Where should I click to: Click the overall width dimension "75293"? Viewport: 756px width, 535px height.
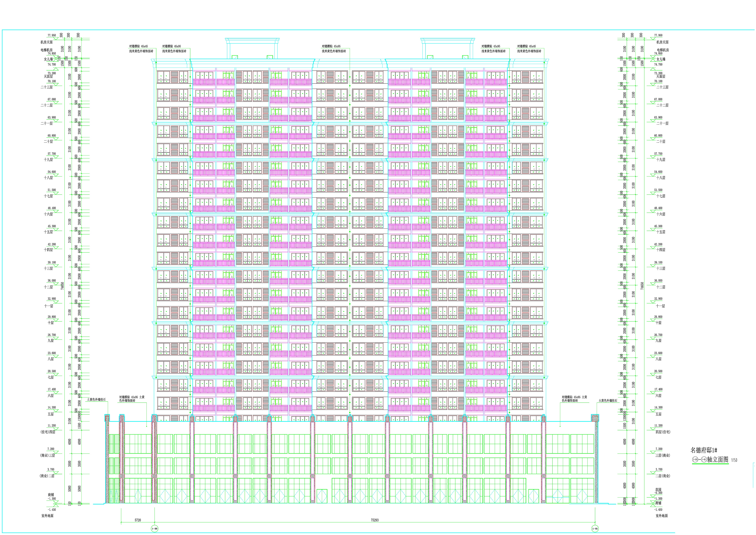[x=375, y=520]
